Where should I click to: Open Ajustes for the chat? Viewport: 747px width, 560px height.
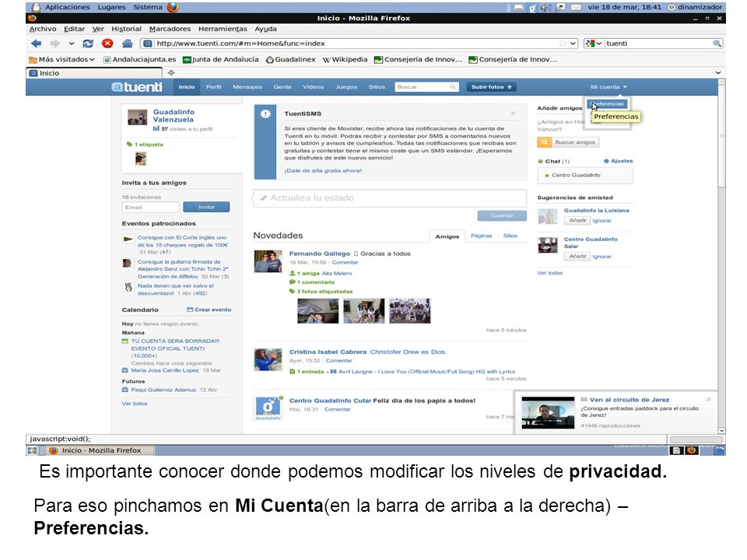[x=619, y=161]
